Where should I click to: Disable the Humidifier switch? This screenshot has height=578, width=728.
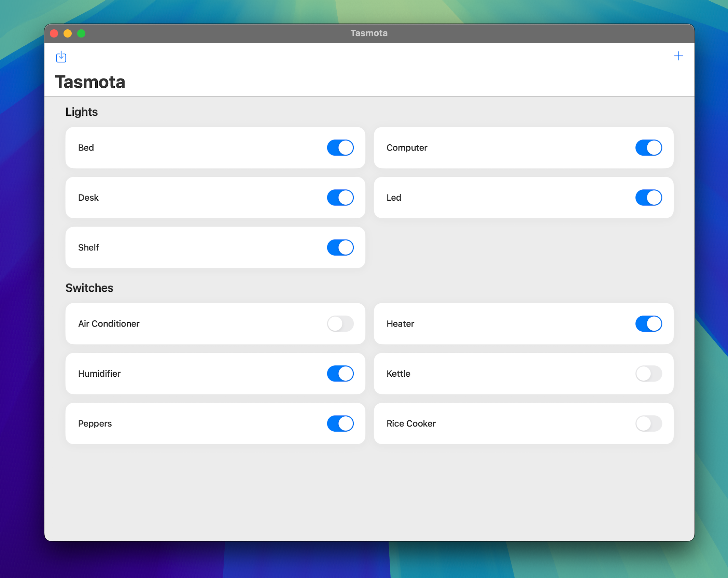click(x=340, y=373)
